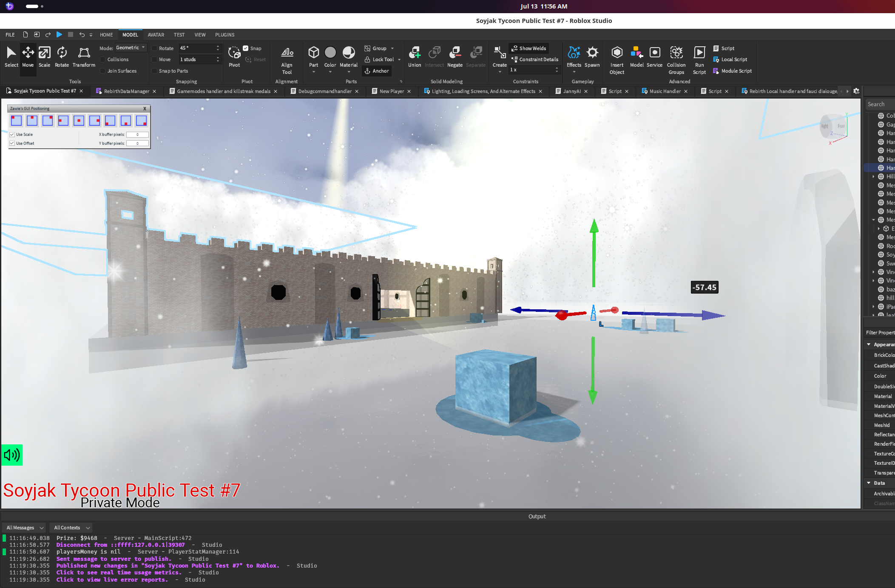Uncheck the Pivot Snap checkbox
The image size is (895, 588).
click(x=246, y=48)
